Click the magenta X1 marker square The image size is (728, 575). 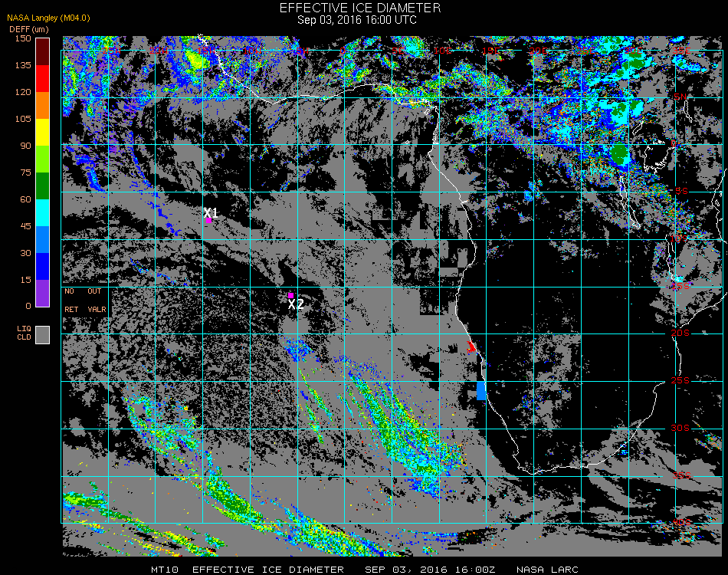(209, 221)
